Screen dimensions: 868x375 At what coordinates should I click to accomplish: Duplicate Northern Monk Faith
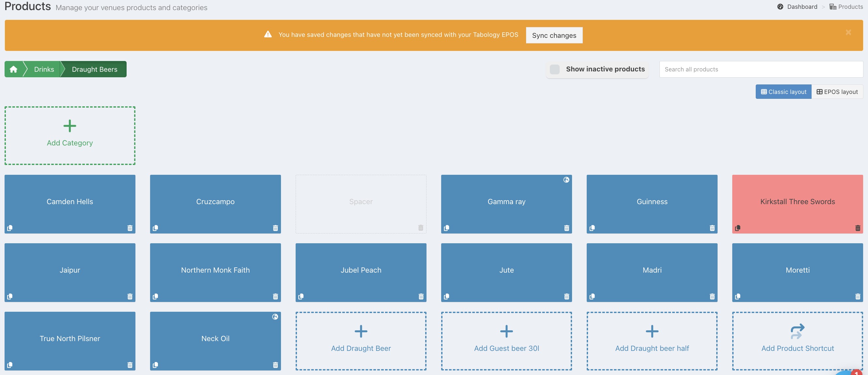pos(155,296)
